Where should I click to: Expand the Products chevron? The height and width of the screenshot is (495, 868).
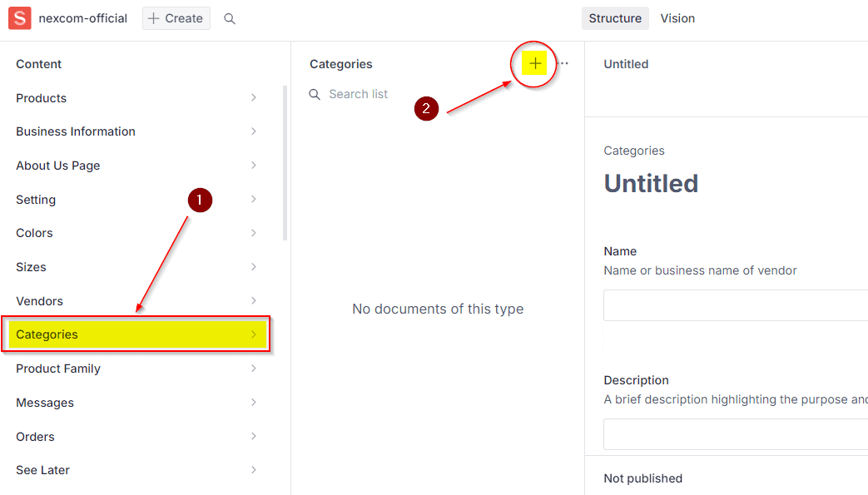pos(254,98)
